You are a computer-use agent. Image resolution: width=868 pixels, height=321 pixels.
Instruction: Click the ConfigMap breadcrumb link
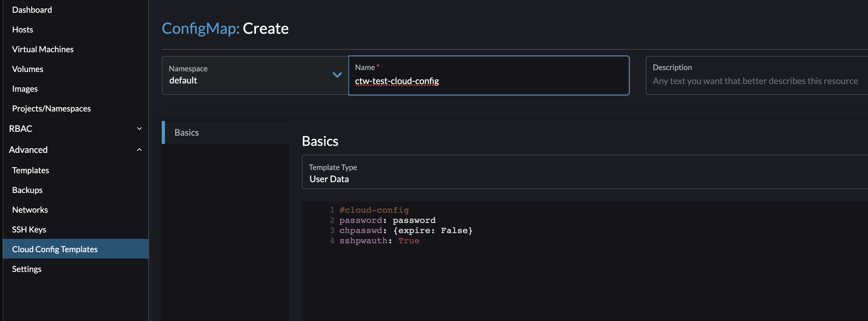(200, 28)
